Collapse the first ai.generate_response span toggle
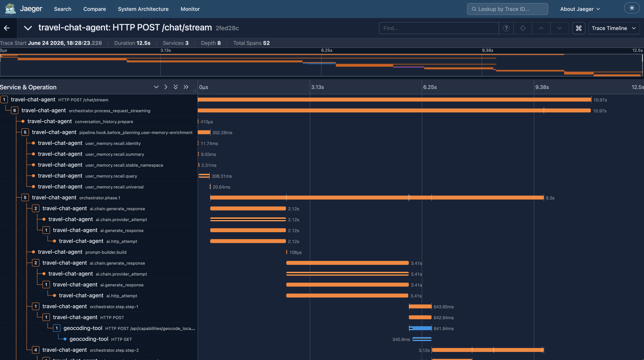Screen dimensions: 644x360 (x=46, y=230)
